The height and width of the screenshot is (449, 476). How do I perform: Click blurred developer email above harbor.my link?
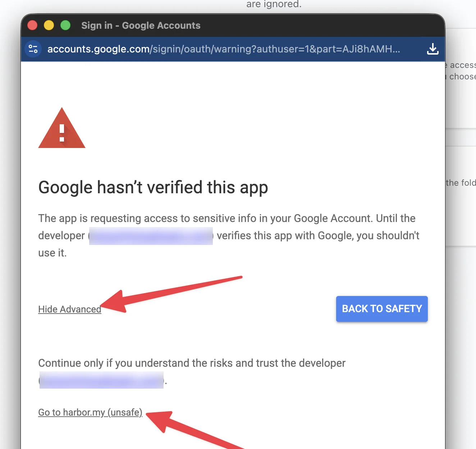(x=101, y=380)
